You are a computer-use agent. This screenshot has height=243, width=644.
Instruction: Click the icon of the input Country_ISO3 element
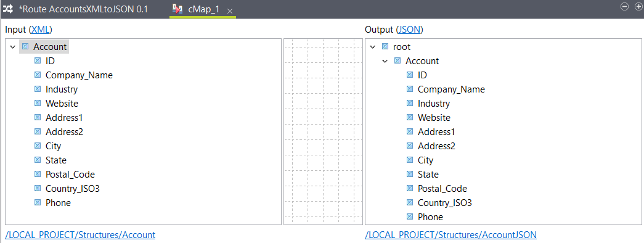point(38,188)
